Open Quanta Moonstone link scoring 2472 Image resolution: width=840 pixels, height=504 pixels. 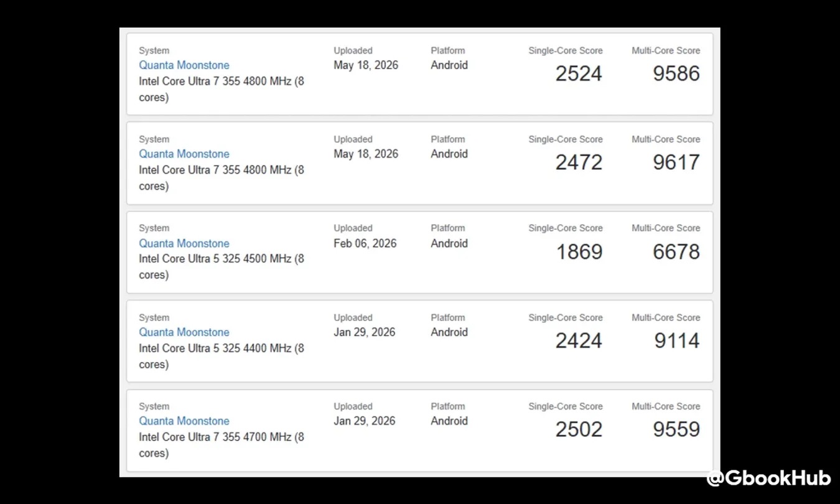click(184, 154)
